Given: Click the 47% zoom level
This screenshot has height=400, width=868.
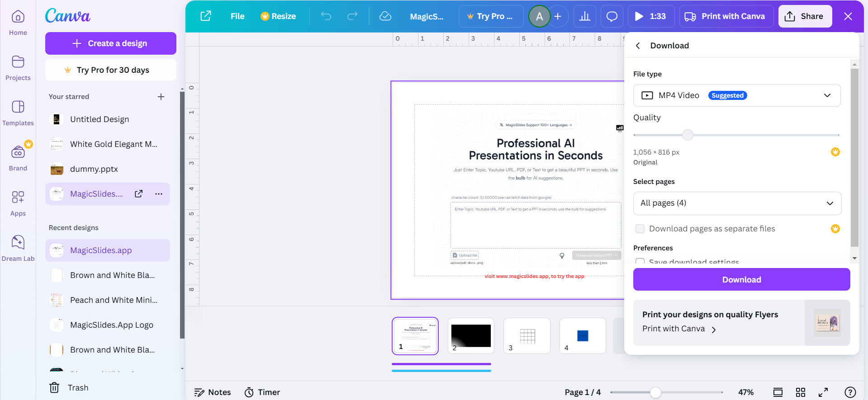Looking at the screenshot, I should (746, 392).
